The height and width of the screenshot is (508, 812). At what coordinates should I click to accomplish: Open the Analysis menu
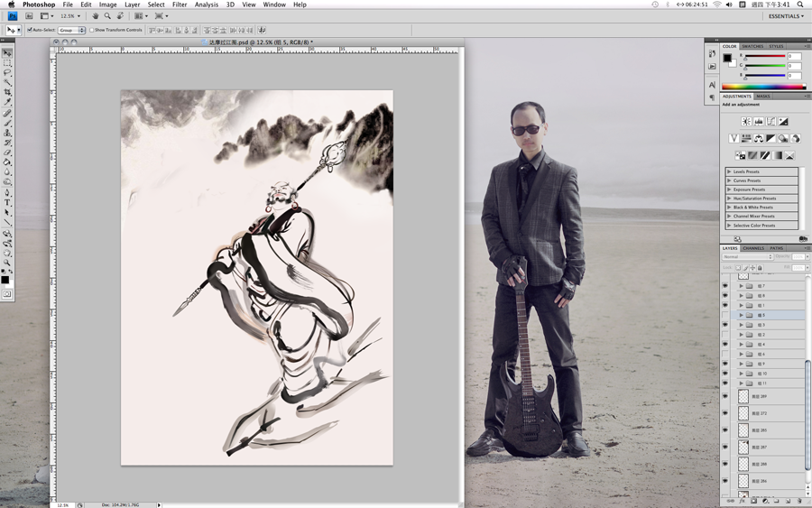206,5
